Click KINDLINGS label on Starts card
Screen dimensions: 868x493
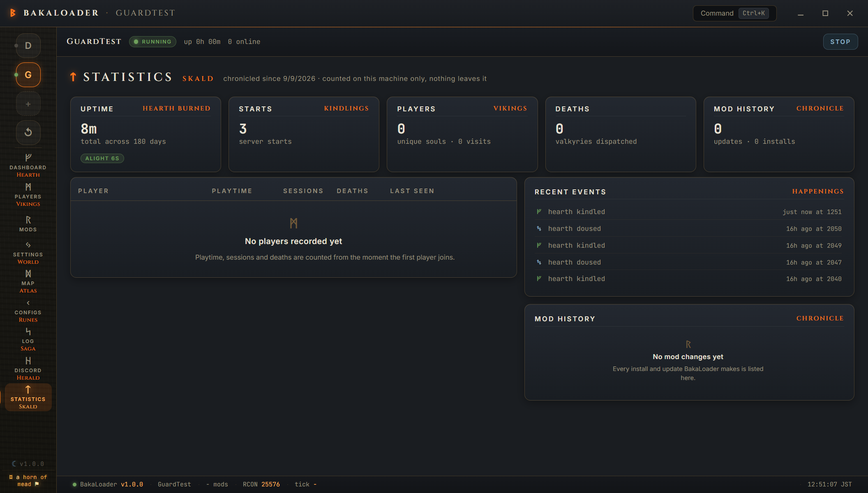point(346,108)
